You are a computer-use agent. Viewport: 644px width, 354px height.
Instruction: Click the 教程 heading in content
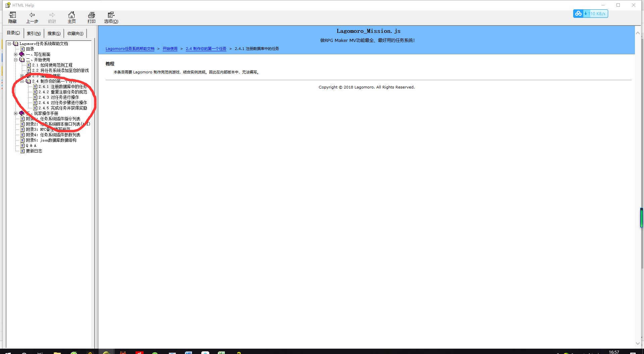click(x=110, y=64)
